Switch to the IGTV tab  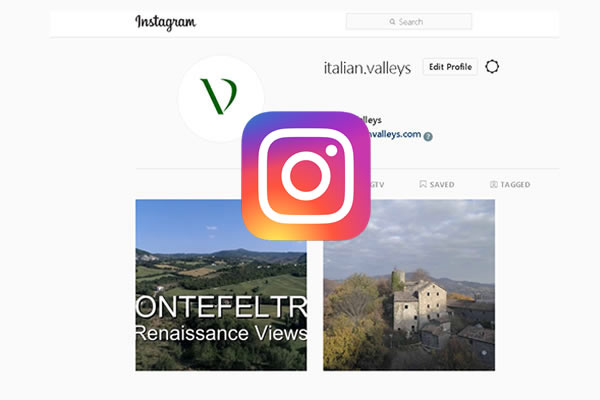[377, 184]
